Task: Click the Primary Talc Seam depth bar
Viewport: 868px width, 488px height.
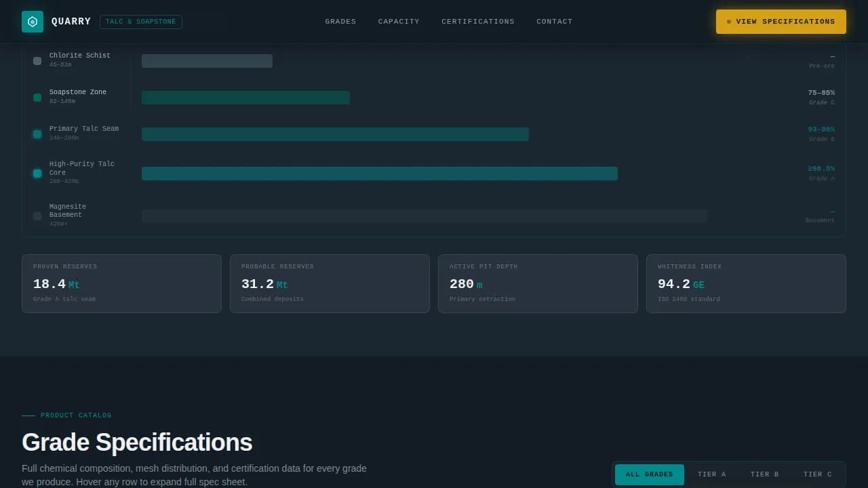Action: coord(335,134)
